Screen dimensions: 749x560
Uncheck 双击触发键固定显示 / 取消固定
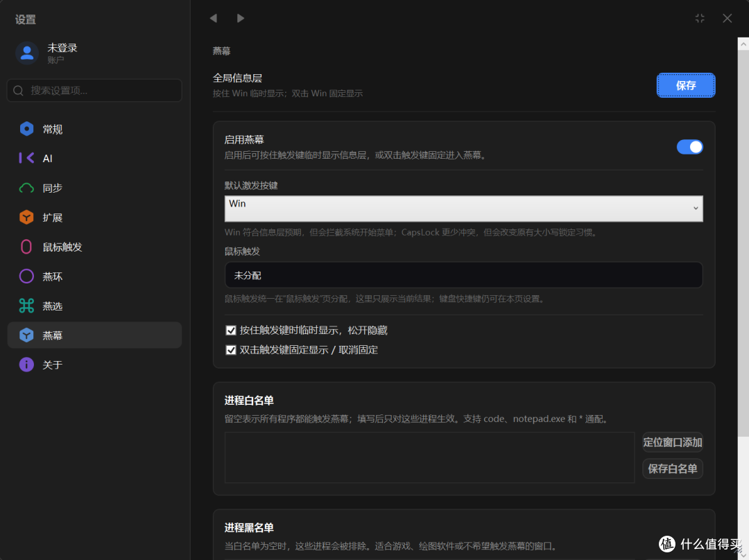[x=231, y=350]
